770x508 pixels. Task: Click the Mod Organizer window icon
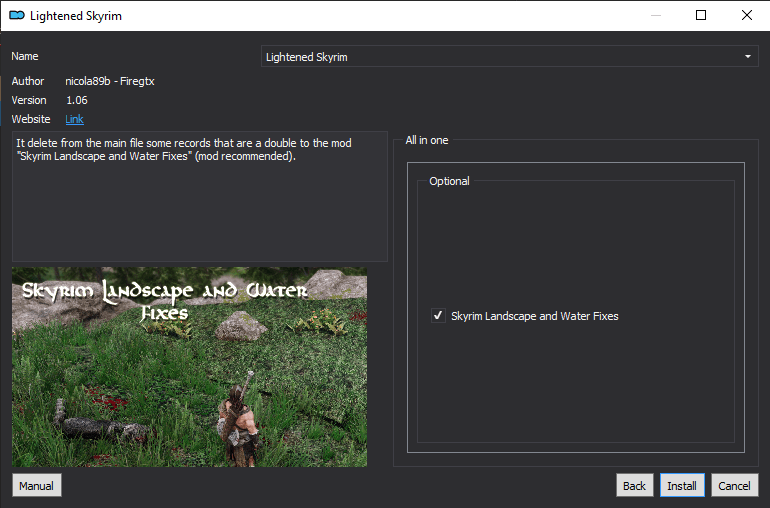[17, 15]
